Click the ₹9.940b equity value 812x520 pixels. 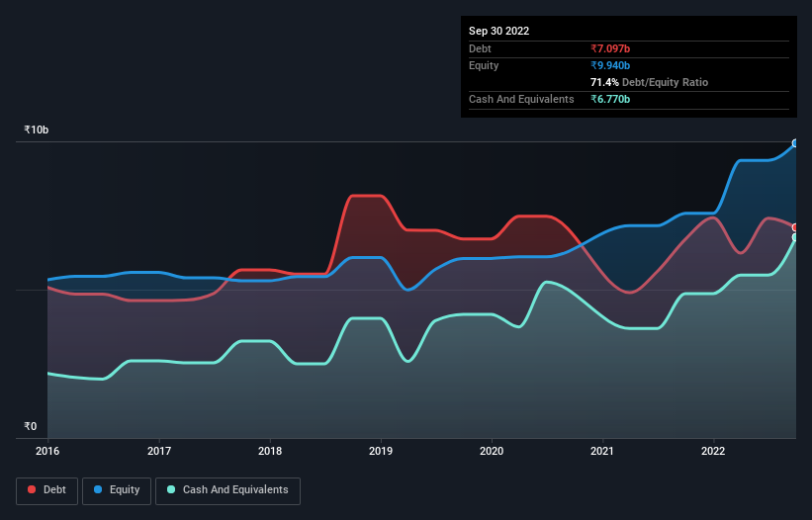tap(610, 65)
